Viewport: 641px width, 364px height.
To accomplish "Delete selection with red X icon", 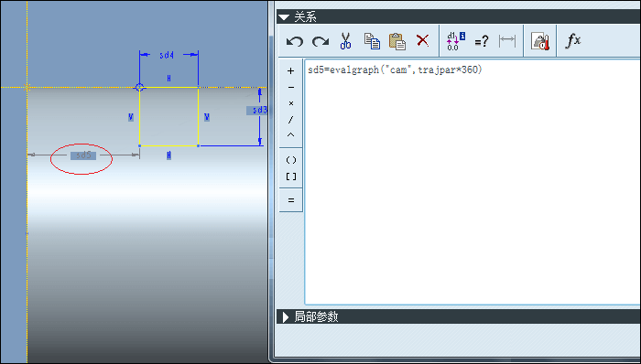I will (x=423, y=40).
